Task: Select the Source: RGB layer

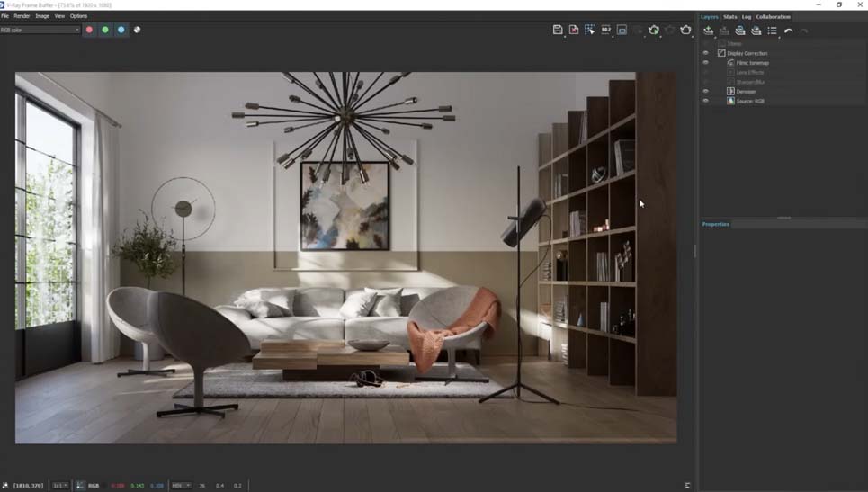Action: click(x=750, y=102)
